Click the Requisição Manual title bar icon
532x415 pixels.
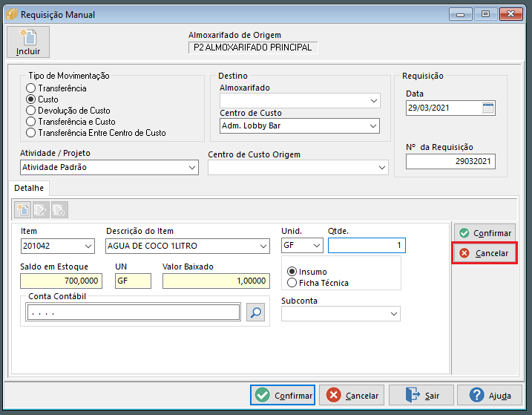pos(12,14)
